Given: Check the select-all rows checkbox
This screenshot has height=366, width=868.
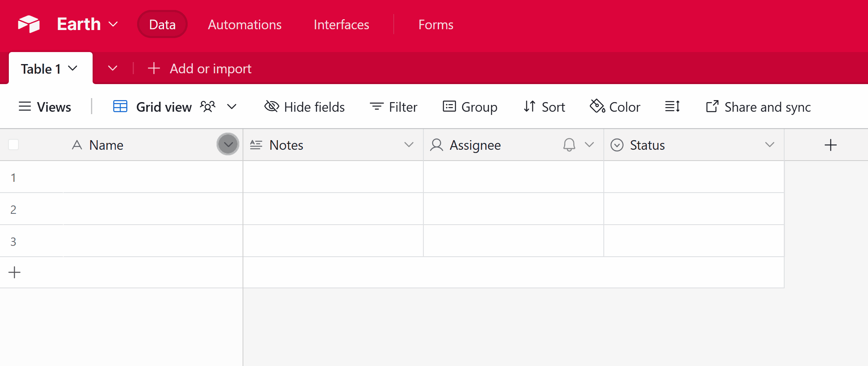Looking at the screenshot, I should [14, 145].
